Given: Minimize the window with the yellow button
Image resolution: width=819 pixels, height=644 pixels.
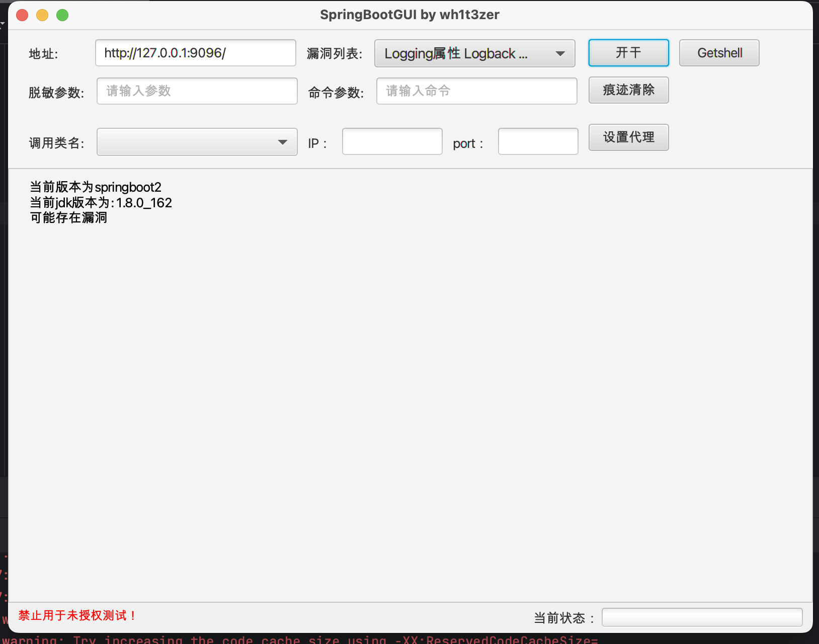Looking at the screenshot, I should click(x=42, y=15).
